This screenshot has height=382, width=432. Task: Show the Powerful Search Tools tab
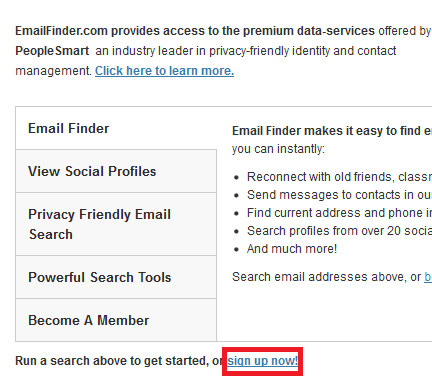pyautogui.click(x=116, y=277)
